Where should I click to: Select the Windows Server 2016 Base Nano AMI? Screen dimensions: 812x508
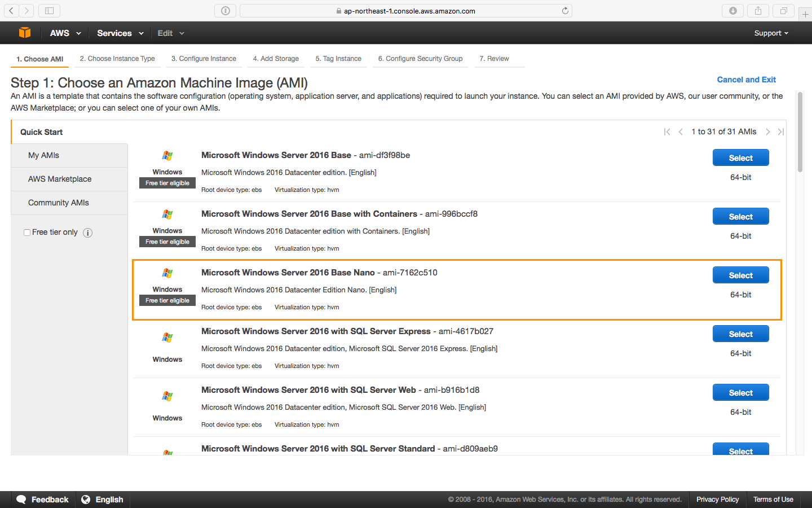[740, 275]
